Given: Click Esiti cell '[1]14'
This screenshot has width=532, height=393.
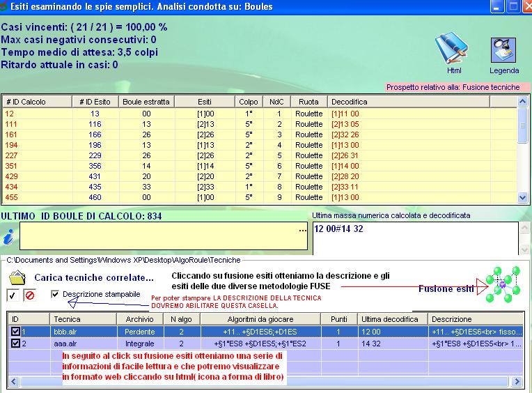Looking at the screenshot, I should pos(205,166).
